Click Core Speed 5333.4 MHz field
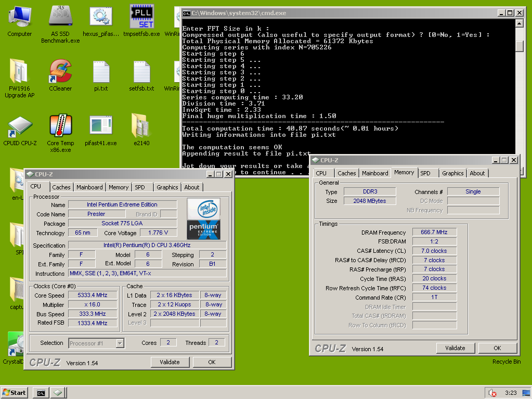Screen dimensions: 532x399 click(x=93, y=295)
